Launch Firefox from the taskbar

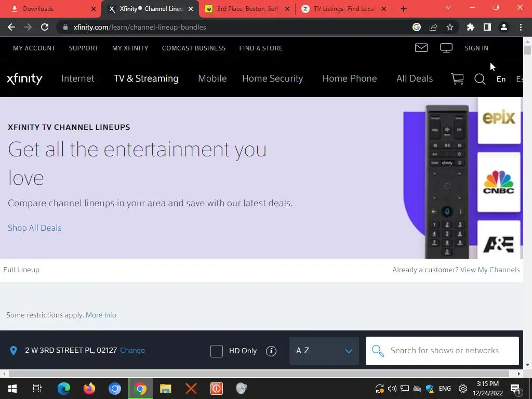[x=89, y=389]
